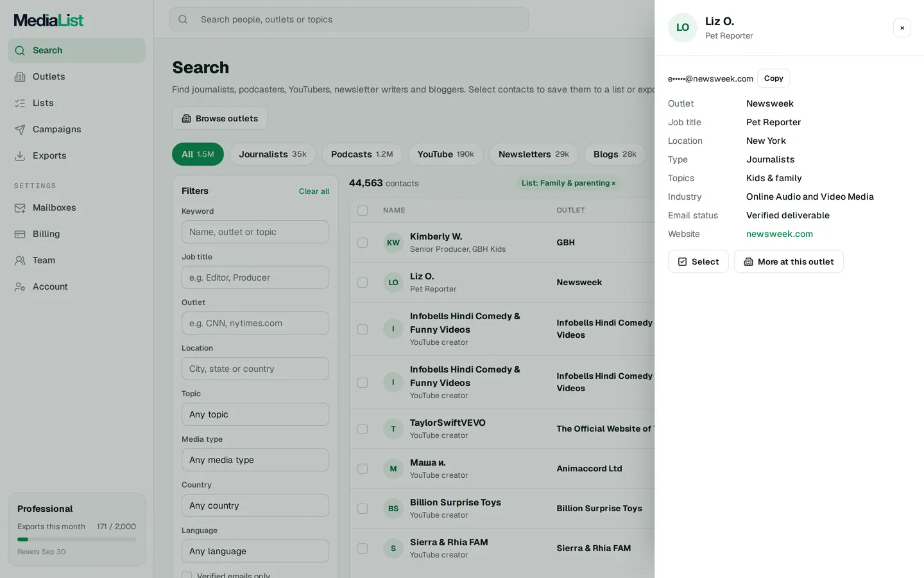Click the Team people icon
Viewport: 924px width, 578px height.
(20, 261)
